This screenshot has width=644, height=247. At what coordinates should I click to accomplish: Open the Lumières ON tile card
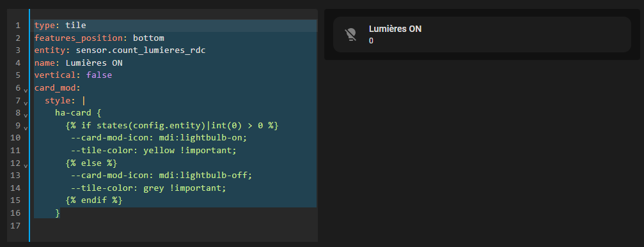pyautogui.click(x=482, y=34)
